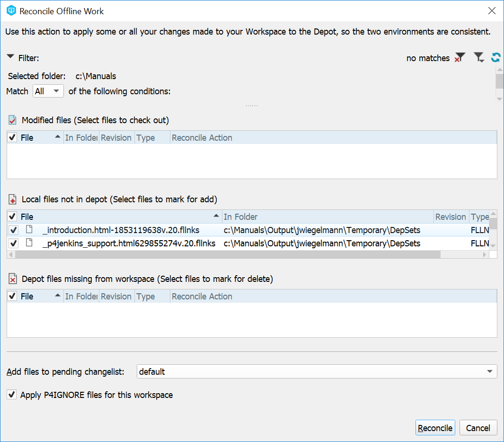
Task: Uncheck the _introduction.html-1853119638v.20.fllnks file checkbox
Action: pyautogui.click(x=13, y=230)
